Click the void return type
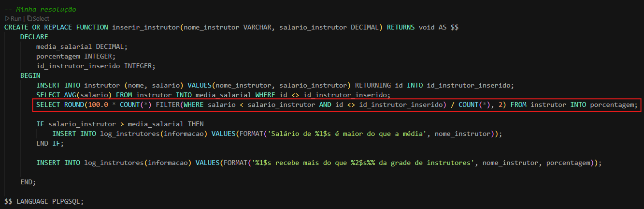Viewport: 644px width, 209px height. click(427, 27)
